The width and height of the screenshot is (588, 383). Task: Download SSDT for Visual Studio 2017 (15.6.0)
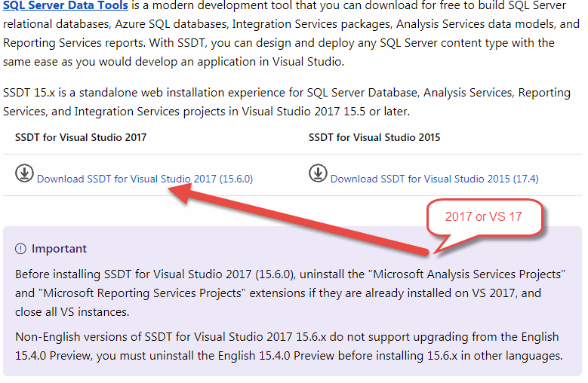(x=145, y=179)
